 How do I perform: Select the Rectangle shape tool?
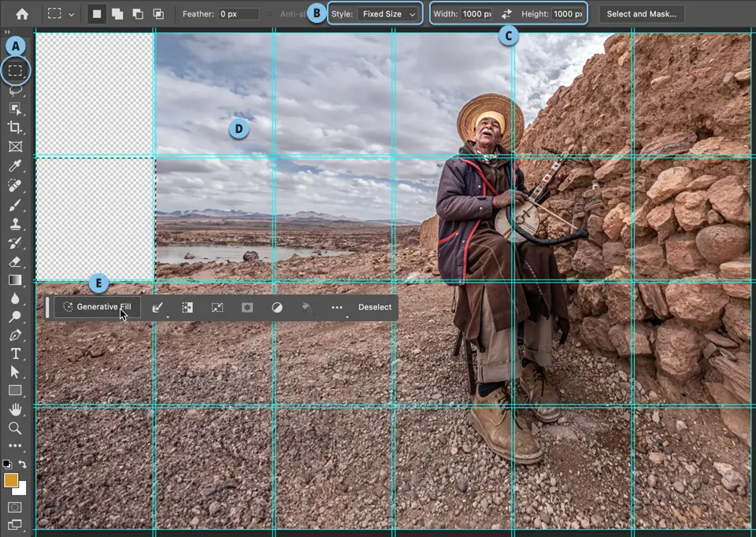click(x=16, y=391)
